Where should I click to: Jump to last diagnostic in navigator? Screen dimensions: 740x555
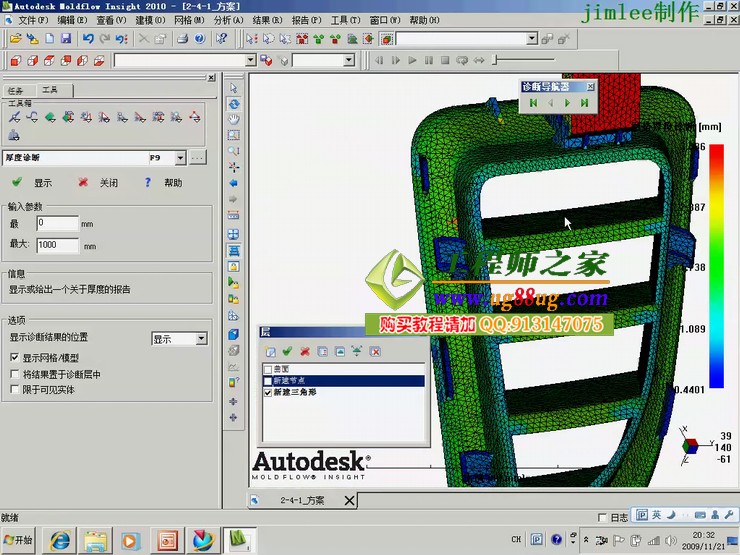pos(583,102)
